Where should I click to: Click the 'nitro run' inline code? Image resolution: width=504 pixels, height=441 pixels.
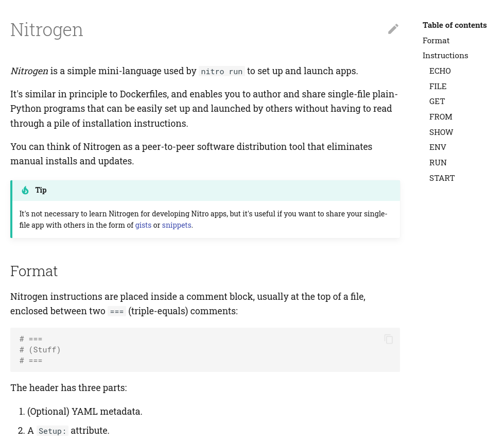tap(222, 72)
